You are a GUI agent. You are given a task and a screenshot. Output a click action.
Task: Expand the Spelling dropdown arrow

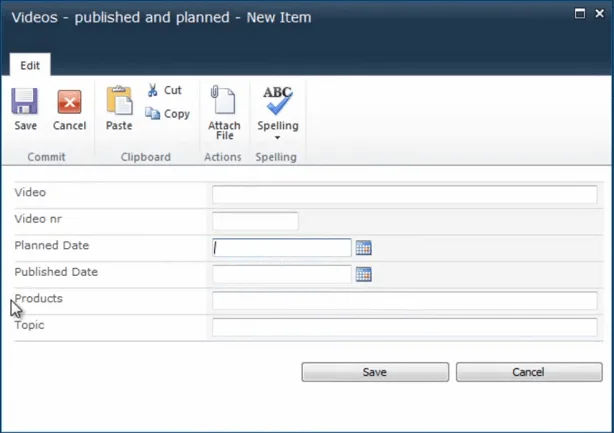point(278,138)
